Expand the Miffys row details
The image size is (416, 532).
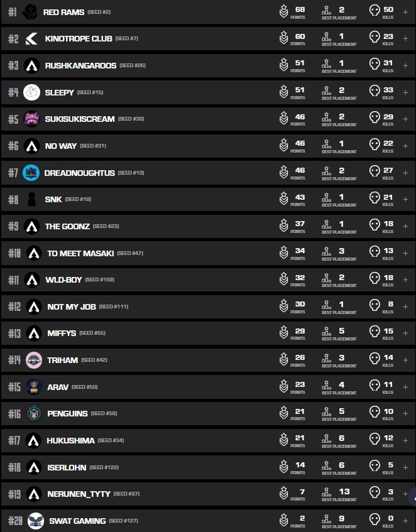pos(405,333)
